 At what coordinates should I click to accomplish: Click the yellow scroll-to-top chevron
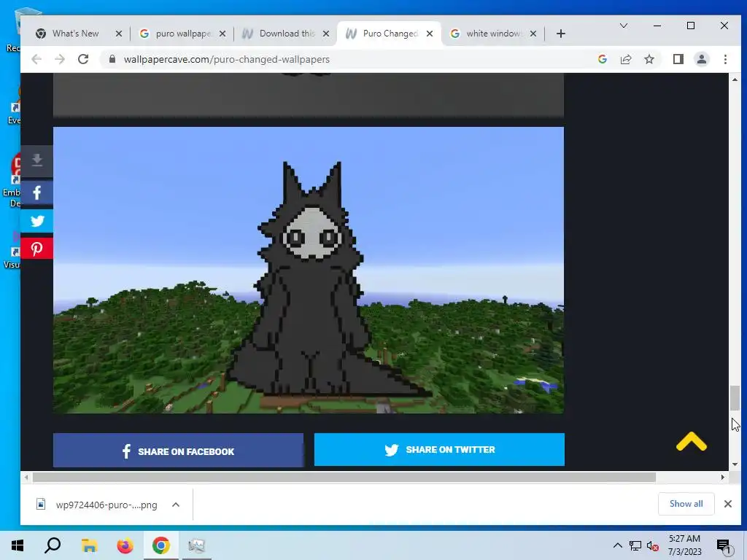pos(692,441)
